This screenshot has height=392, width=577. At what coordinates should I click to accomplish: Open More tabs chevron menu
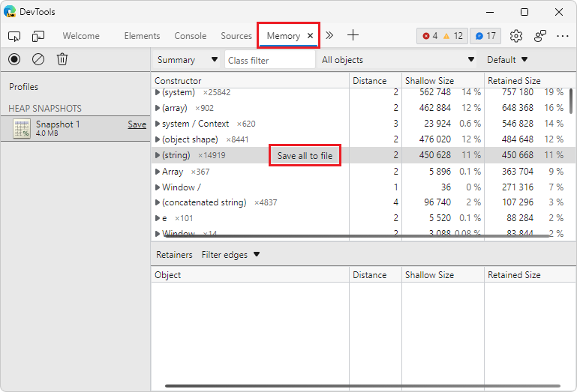(x=329, y=35)
